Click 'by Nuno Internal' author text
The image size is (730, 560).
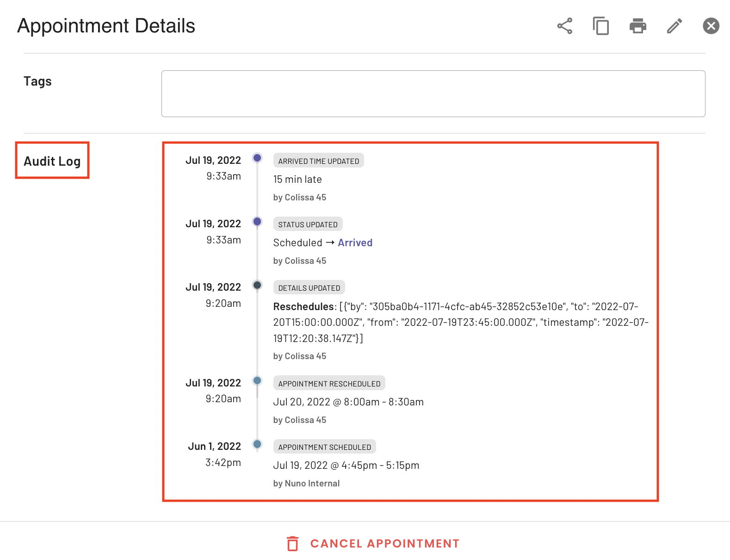306,483
